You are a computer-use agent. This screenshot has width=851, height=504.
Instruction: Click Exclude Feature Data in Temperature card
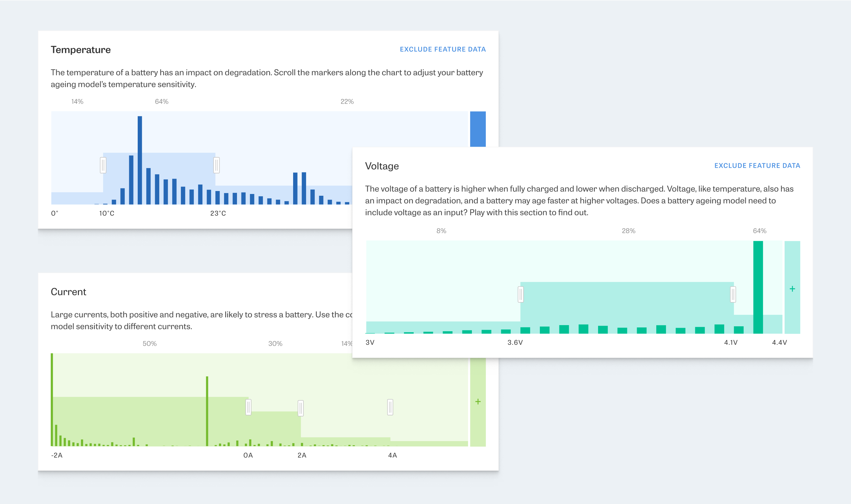pyautogui.click(x=443, y=49)
